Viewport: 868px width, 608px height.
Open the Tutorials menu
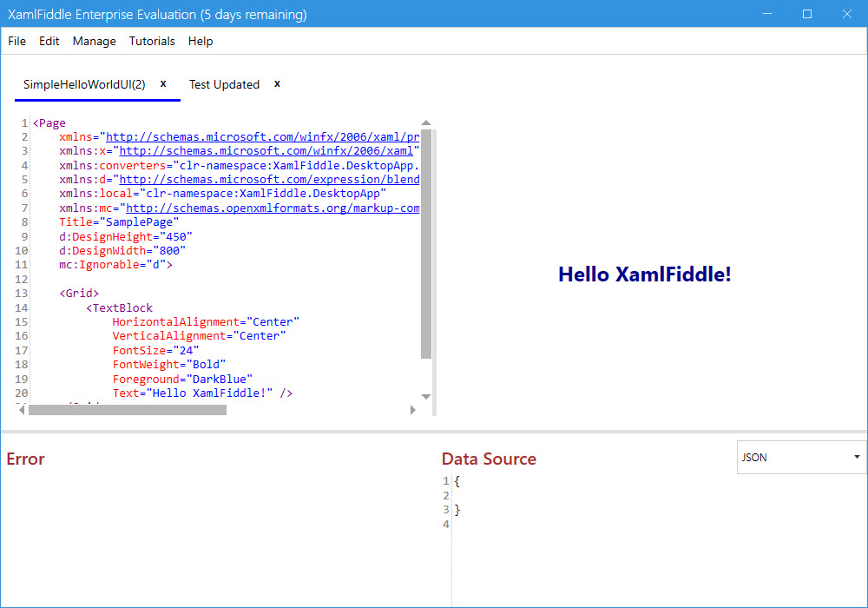pos(152,41)
